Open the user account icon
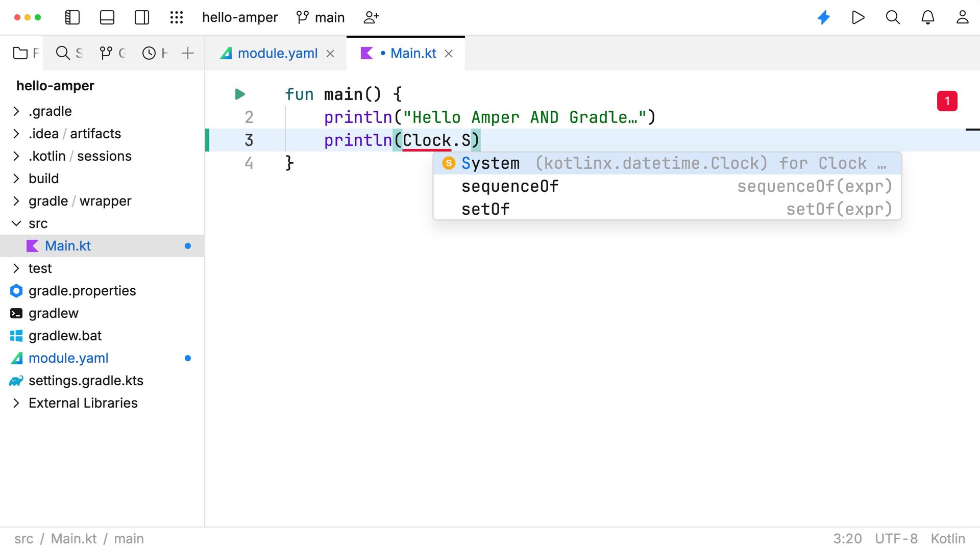 click(x=963, y=17)
